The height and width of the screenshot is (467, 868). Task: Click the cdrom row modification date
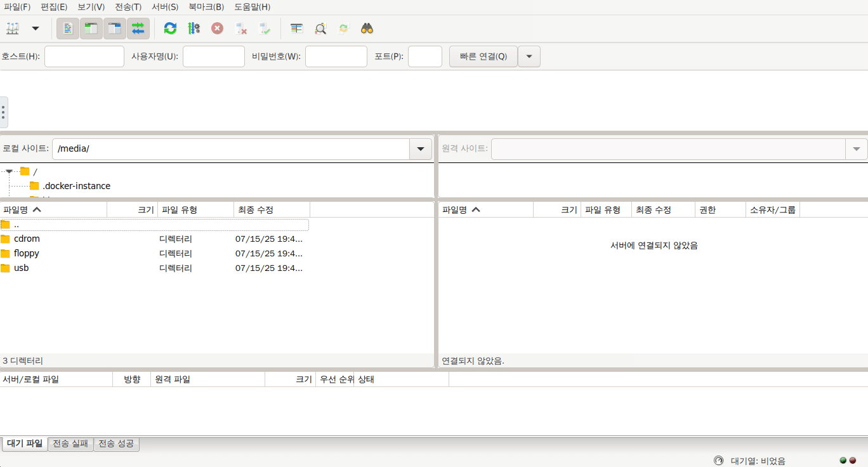coord(269,239)
